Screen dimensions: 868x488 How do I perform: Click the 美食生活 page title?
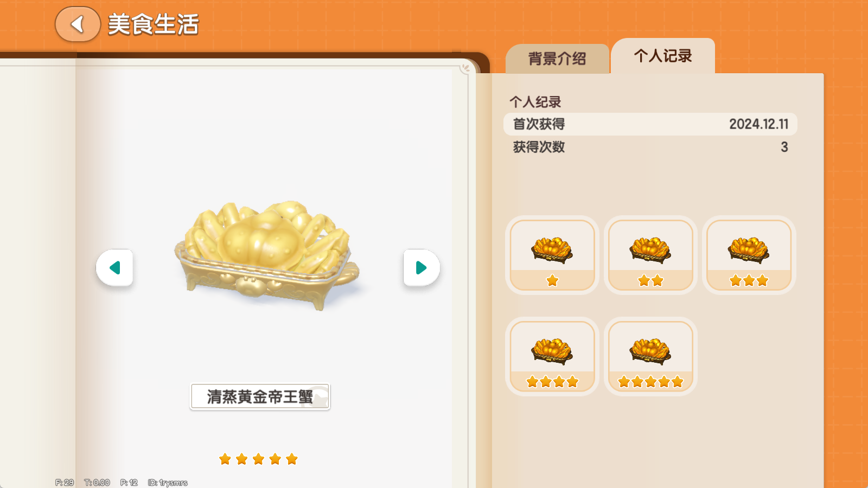click(154, 24)
